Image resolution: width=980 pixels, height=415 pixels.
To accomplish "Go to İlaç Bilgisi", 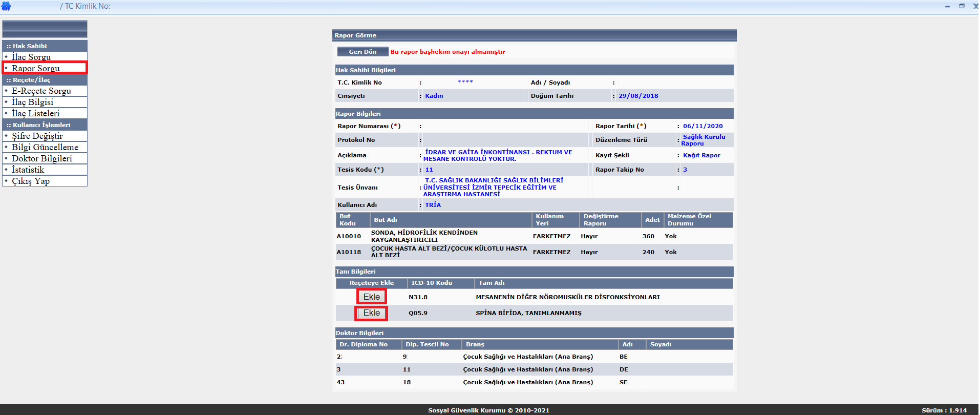I will click(x=32, y=102).
